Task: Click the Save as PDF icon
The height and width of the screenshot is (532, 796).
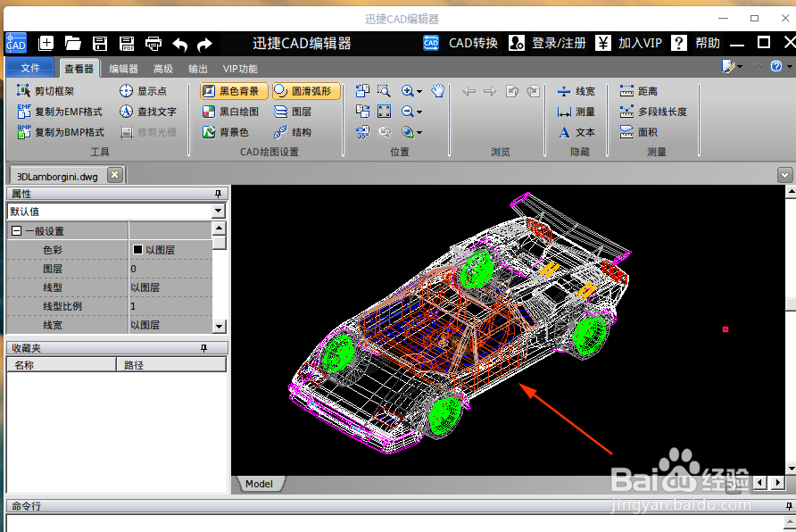Action: point(127,43)
